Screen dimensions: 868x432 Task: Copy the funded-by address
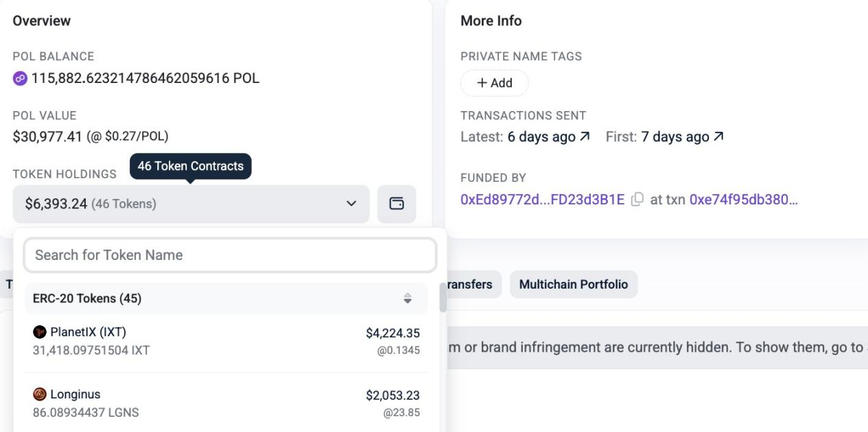(637, 200)
